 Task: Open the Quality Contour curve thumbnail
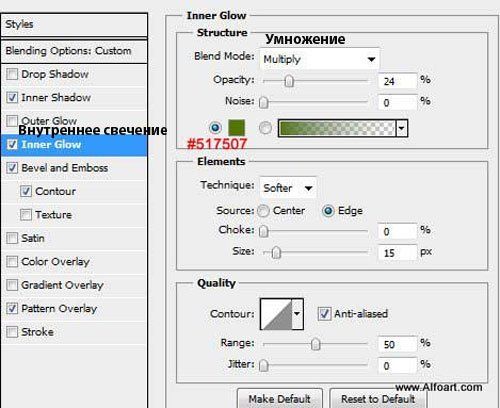tap(276, 314)
